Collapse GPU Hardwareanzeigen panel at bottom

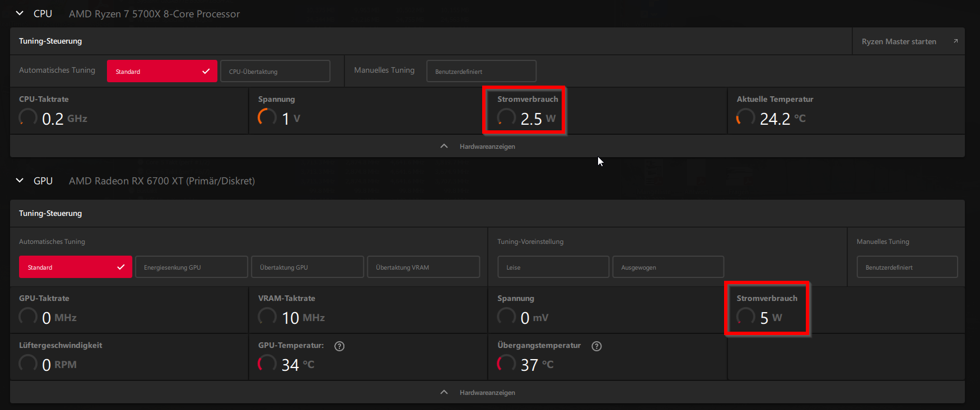point(487,392)
